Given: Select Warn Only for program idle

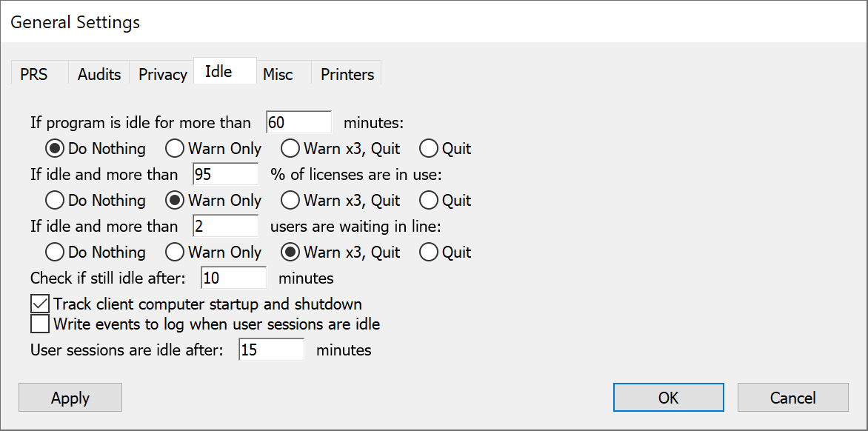Looking at the screenshot, I should 214,148.
